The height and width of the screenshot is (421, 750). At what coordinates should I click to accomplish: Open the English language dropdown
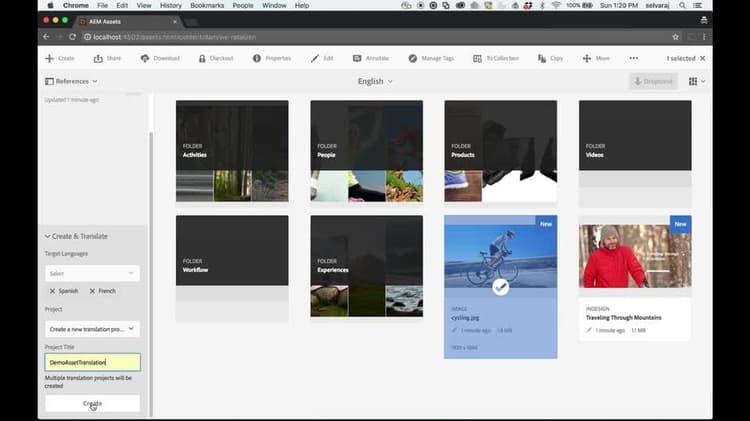point(375,81)
